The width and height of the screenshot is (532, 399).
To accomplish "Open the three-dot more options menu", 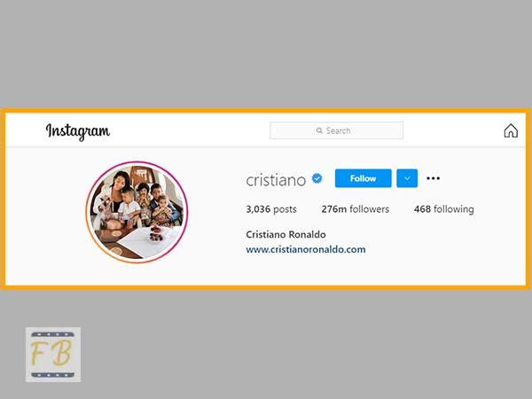I will 434,178.
